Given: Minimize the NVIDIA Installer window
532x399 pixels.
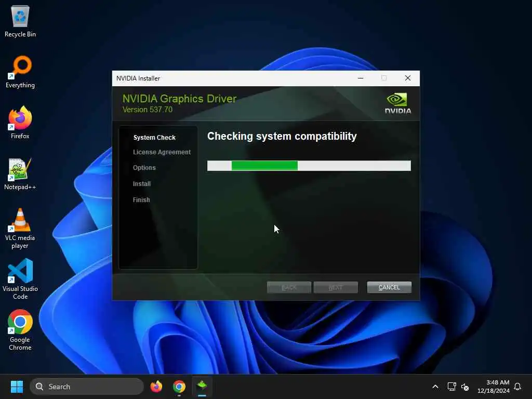Looking at the screenshot, I should click(x=361, y=78).
